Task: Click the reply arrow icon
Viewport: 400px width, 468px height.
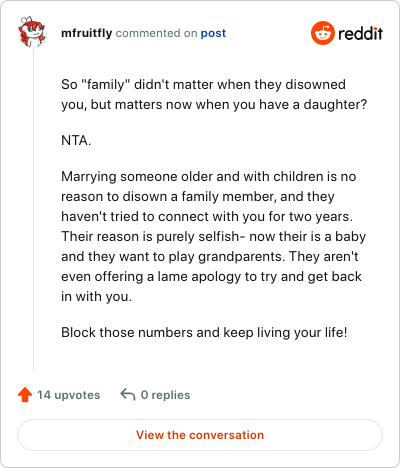Action: 128,394
